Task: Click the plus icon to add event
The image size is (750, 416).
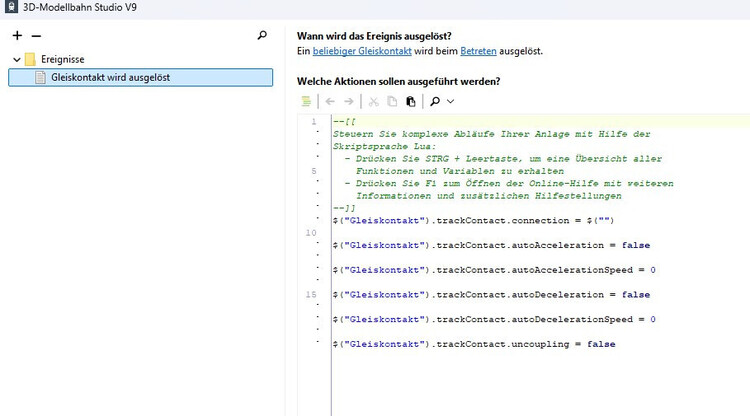Action: [x=17, y=35]
